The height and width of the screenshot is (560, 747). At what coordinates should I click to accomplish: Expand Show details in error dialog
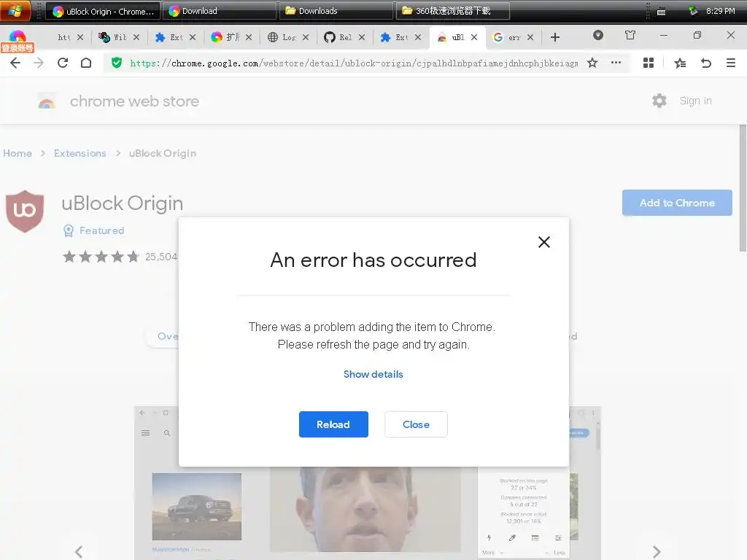(x=373, y=374)
